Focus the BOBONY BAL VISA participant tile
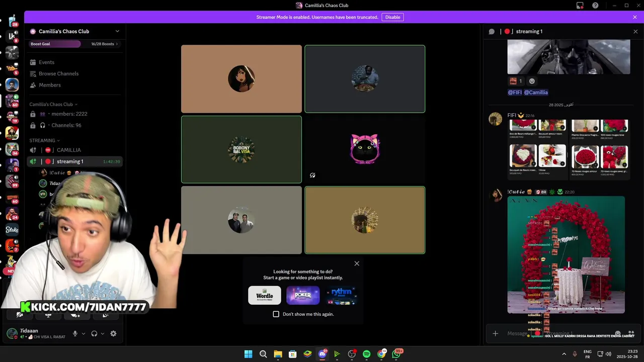Screen dimensions: 644x362 pos(242,149)
